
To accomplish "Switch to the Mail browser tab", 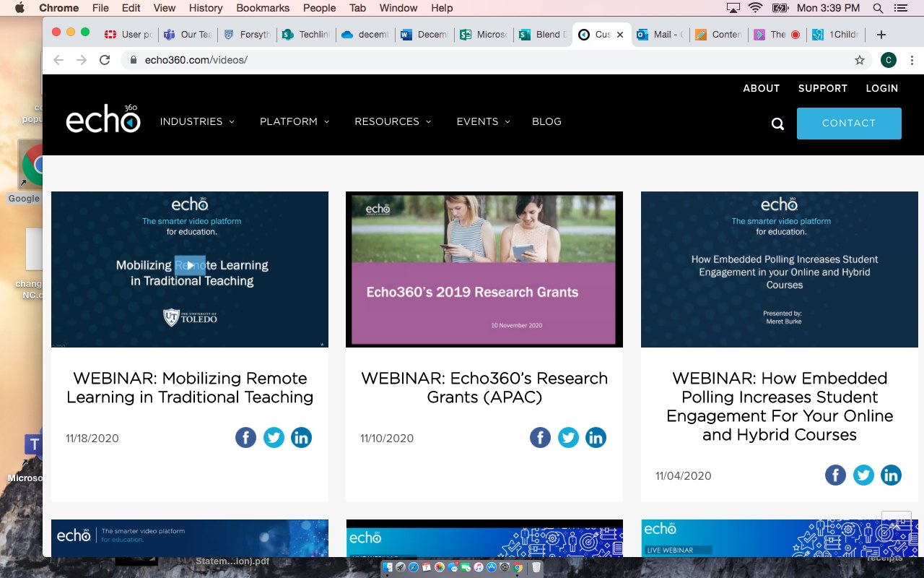I will 660,34.
